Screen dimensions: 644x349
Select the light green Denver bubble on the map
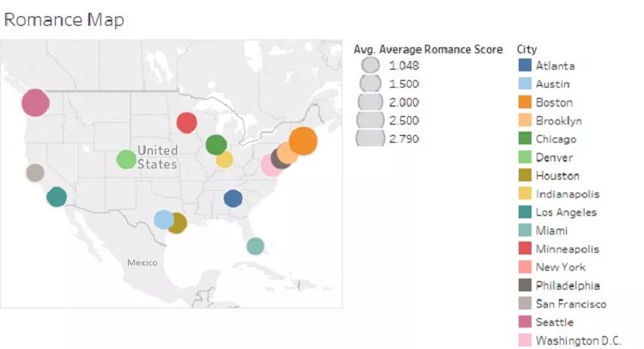pos(126,159)
